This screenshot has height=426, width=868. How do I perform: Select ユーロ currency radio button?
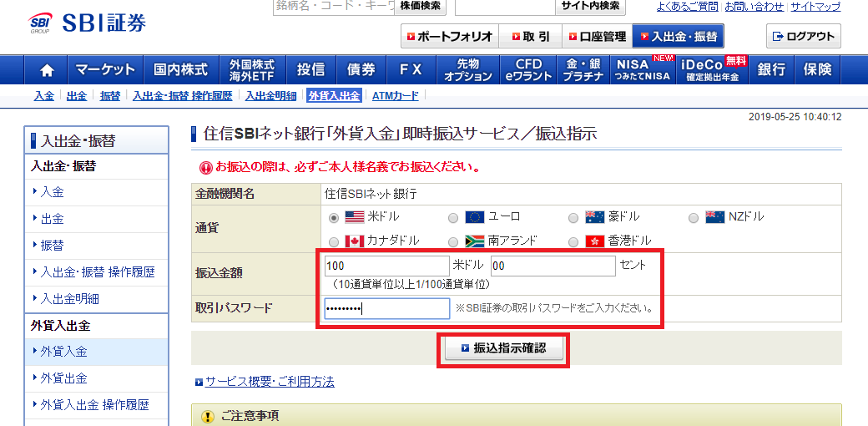click(x=453, y=218)
